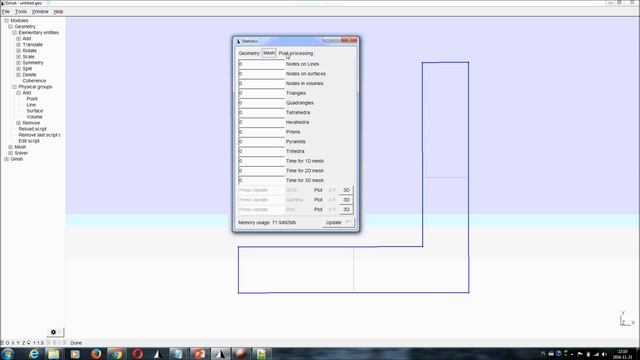Select Point under Physical groups Add
This screenshot has width=640, height=360.
pyautogui.click(x=32, y=99)
